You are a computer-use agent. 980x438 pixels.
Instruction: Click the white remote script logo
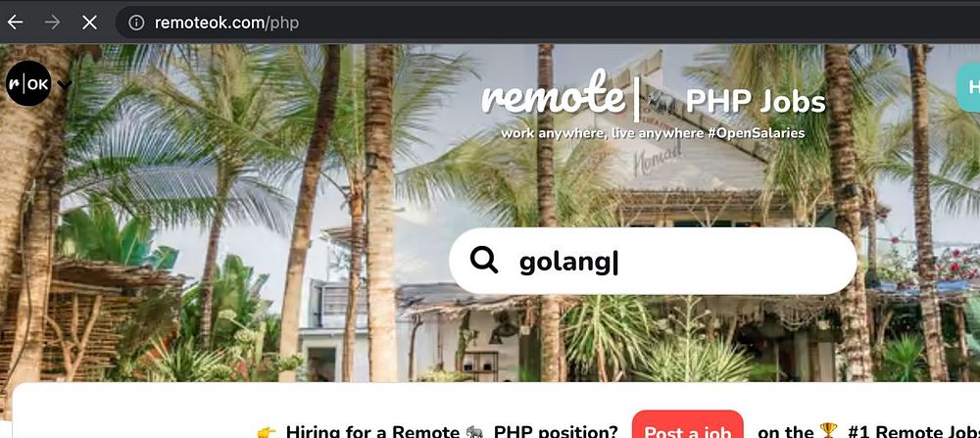click(553, 94)
